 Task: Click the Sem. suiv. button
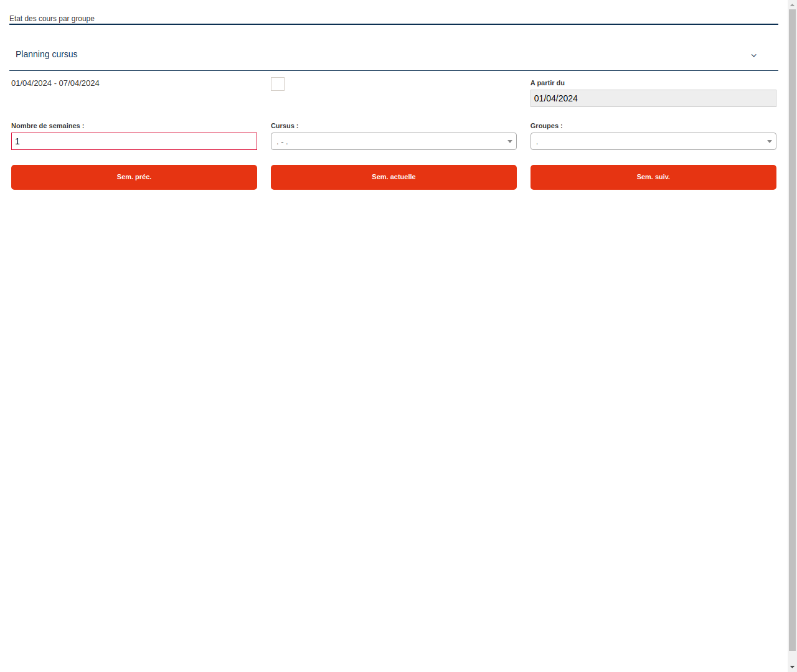[653, 177]
